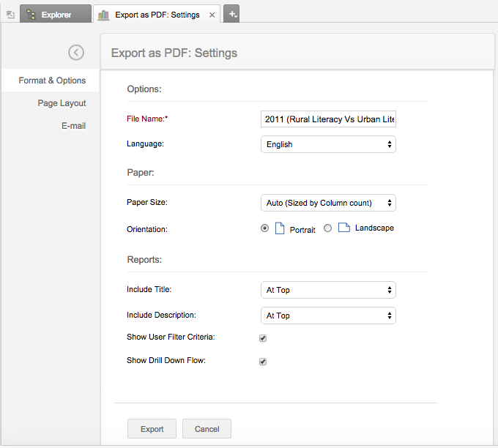Select the Portrait radio button
Image resolution: width=498 pixels, height=448 pixels.
[x=265, y=228]
